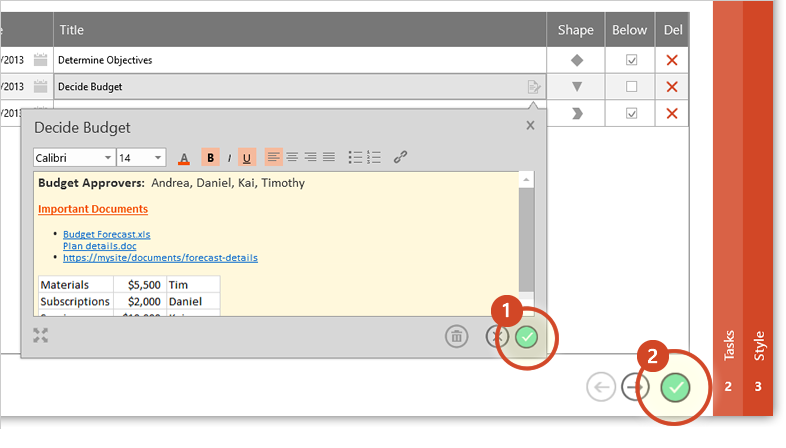This screenshot has width=786, height=448.
Task: Check Below checkbox for Decide Budget
Action: point(631,87)
